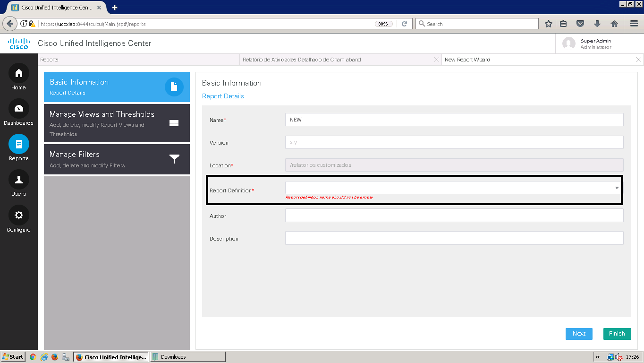Click the browser home icon
Image resolution: width=644 pixels, height=363 pixels.
click(x=614, y=24)
